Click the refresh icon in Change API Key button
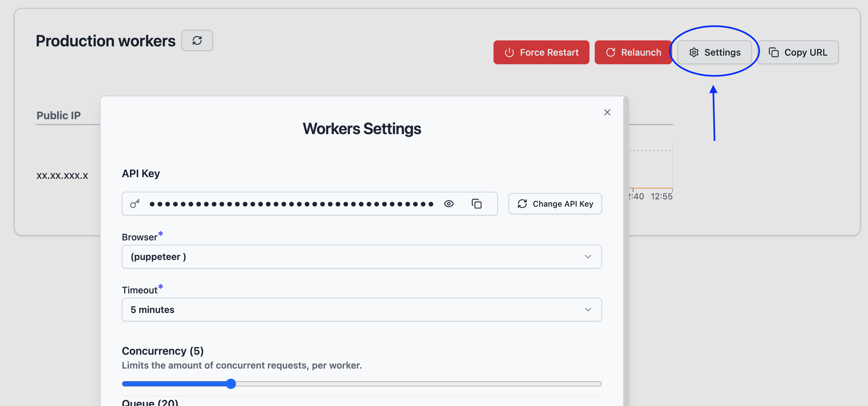The image size is (868, 406). point(522,204)
